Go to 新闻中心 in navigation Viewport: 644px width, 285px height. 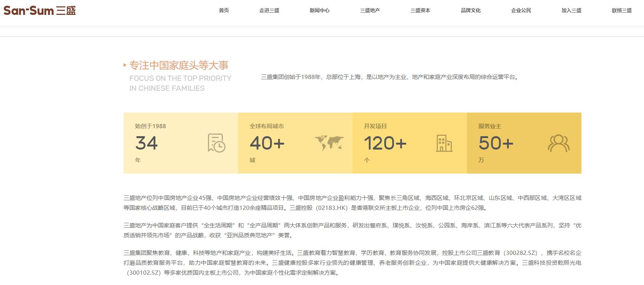tap(320, 11)
